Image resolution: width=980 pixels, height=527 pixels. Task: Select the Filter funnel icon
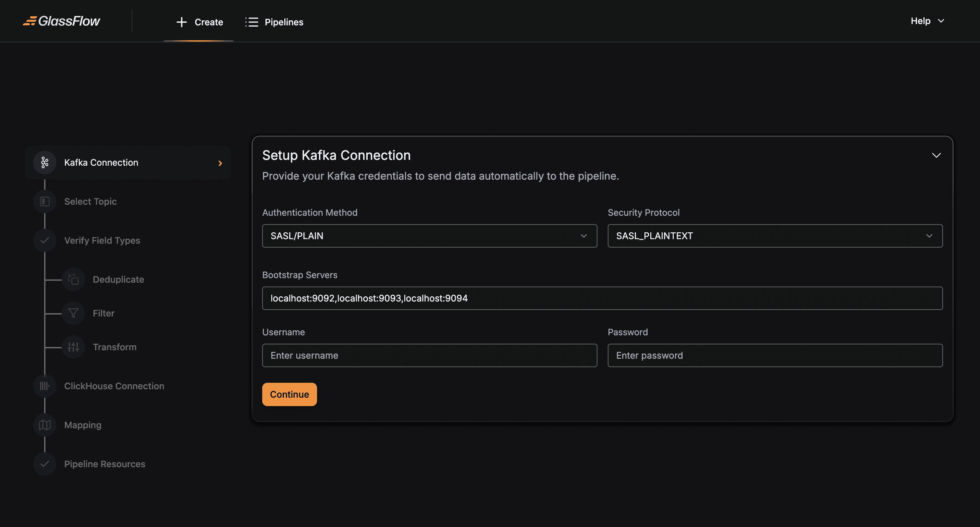click(x=73, y=313)
